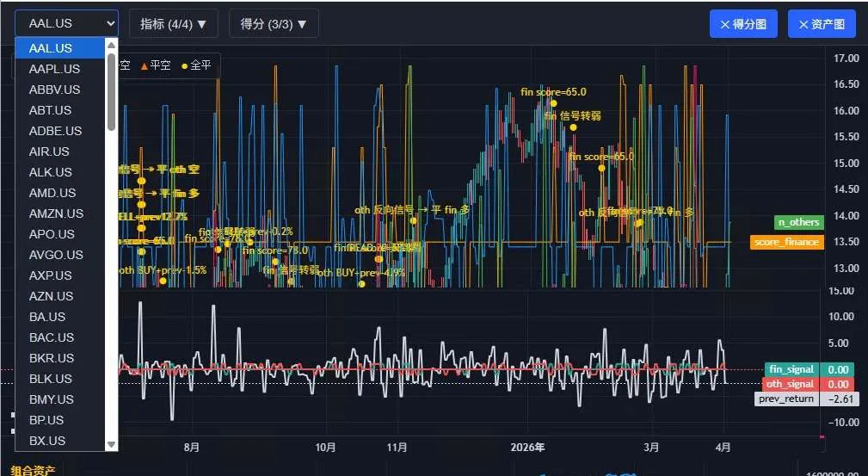
Task: Choose AVGO.US from the symbol list
Action: click(59, 255)
